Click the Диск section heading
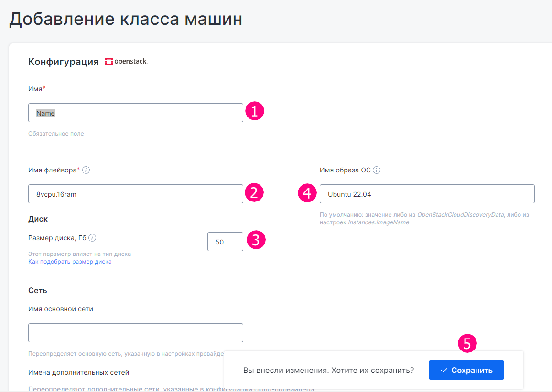The height and width of the screenshot is (392, 552). coord(38,219)
